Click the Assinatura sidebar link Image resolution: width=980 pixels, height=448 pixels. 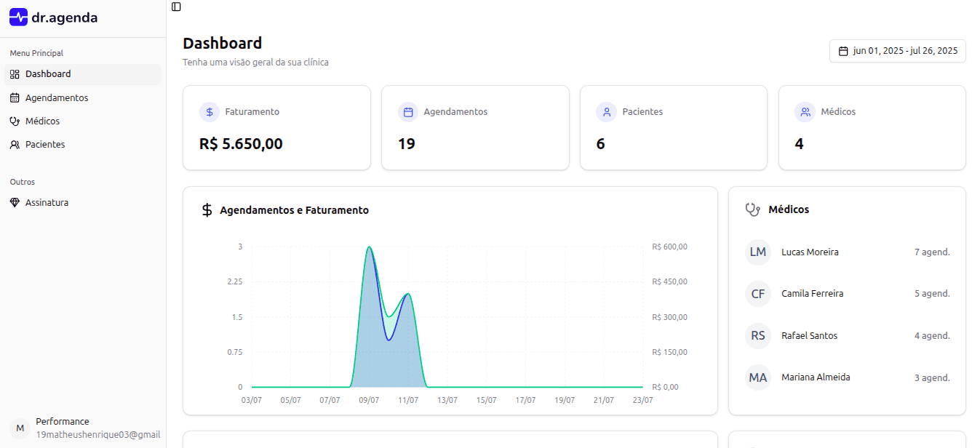47,203
